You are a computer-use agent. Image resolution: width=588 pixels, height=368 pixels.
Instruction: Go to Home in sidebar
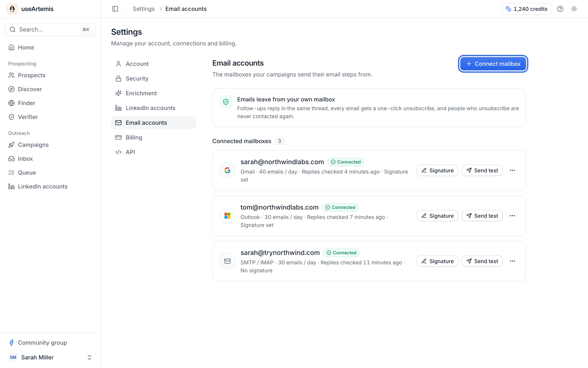(x=50, y=47)
